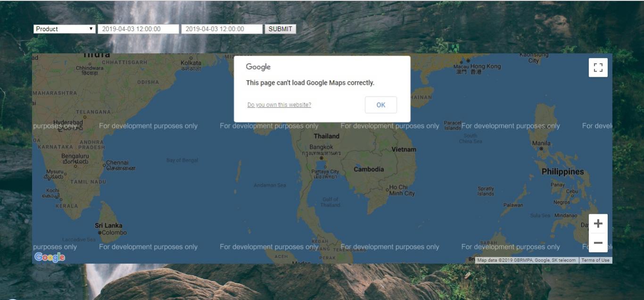Screen dimensions: 644x300
Task: Click the Philippines country label
Action: click(562, 172)
